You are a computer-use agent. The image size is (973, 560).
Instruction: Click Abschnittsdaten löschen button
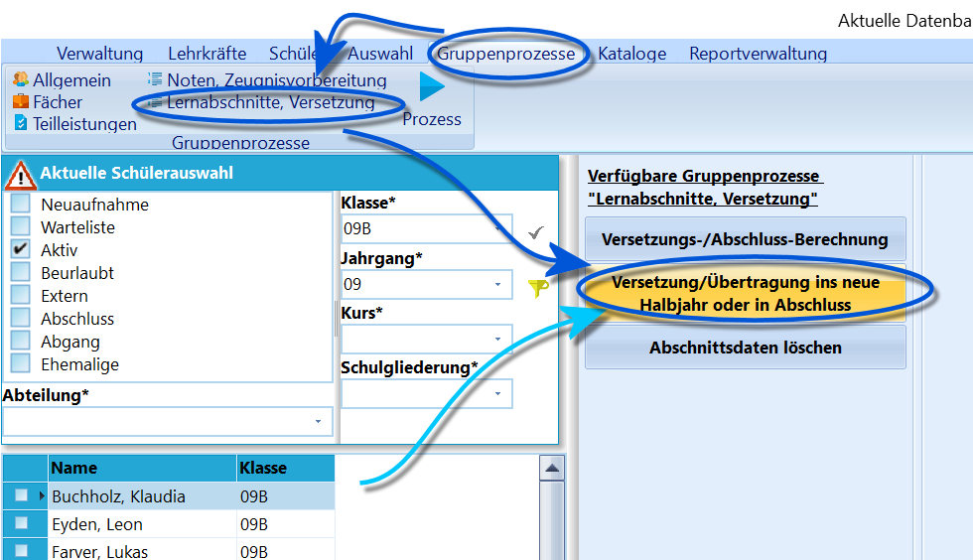click(746, 348)
